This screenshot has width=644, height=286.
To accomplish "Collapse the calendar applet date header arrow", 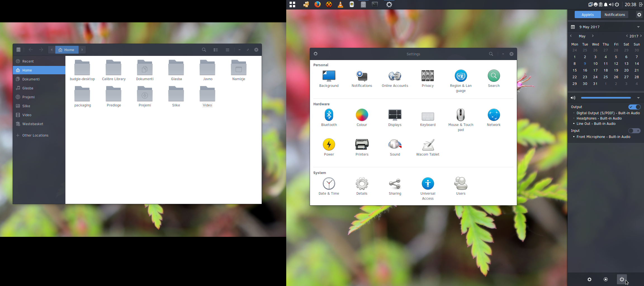I will (638, 27).
